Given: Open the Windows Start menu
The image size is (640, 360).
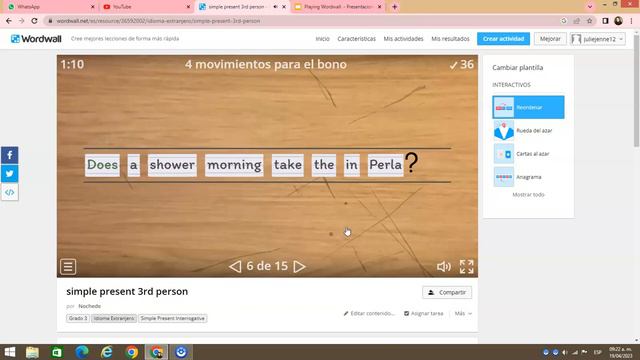Looking at the screenshot, I should tap(9, 352).
